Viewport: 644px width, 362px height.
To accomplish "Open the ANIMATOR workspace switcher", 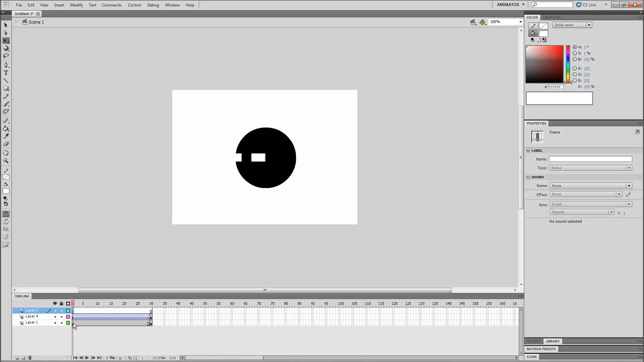I will click(x=511, y=5).
